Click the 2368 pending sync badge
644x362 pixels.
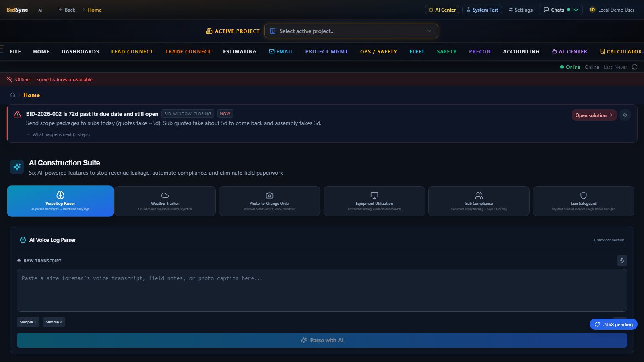(x=613, y=324)
